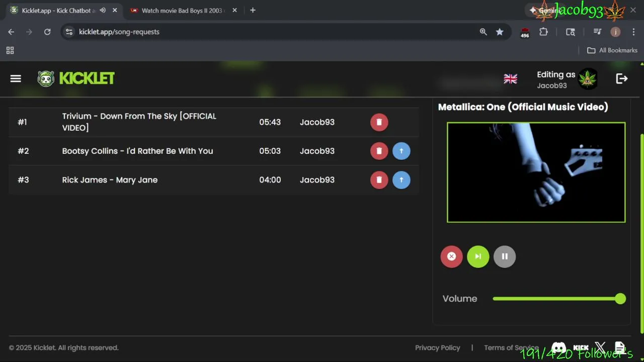Mute the Kicklet tab audio icon

tap(103, 10)
